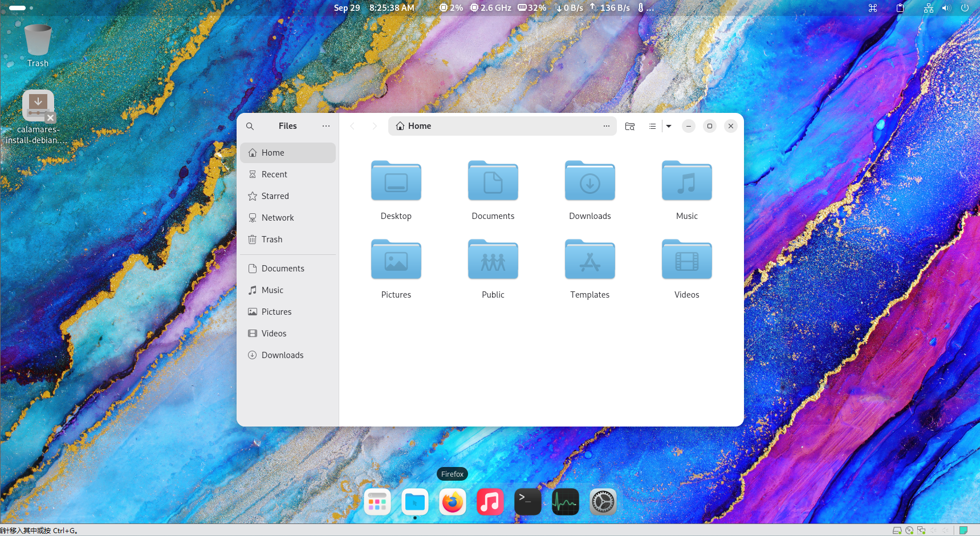Open Music bookmark in sidebar
The width and height of the screenshot is (980, 536).
tap(288, 290)
